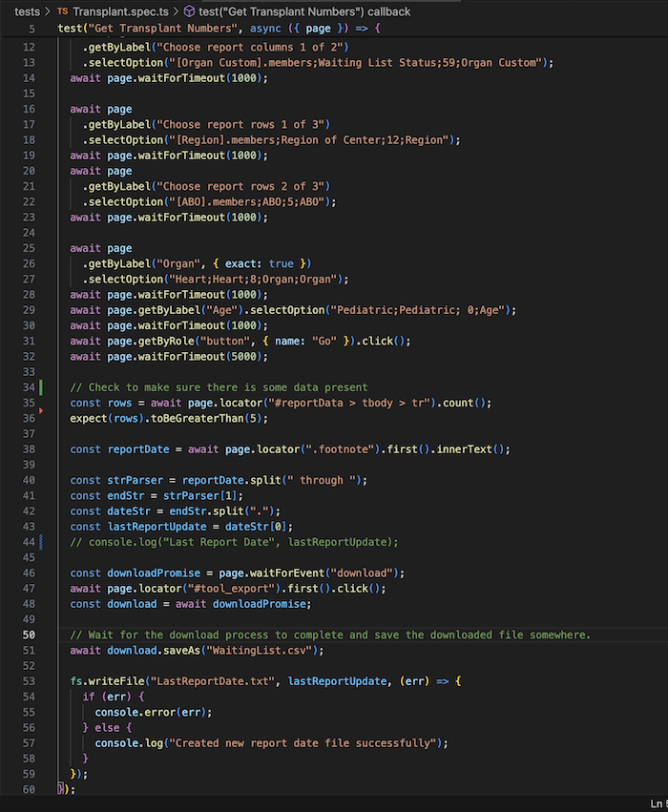Open the Transplant.spec.ts breadcrumb item
668x812 pixels.
tap(120, 11)
